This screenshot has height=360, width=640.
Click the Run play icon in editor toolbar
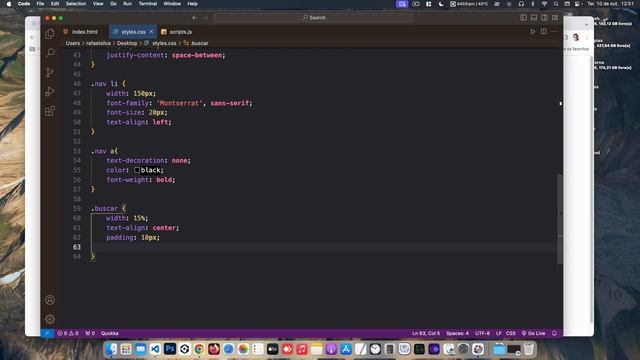pyautogui.click(x=533, y=31)
